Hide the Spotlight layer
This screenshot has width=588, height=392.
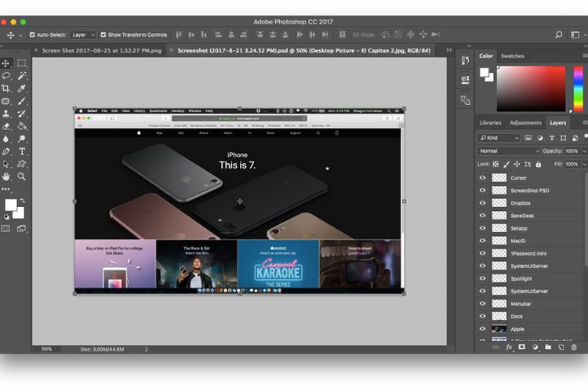pos(483,278)
